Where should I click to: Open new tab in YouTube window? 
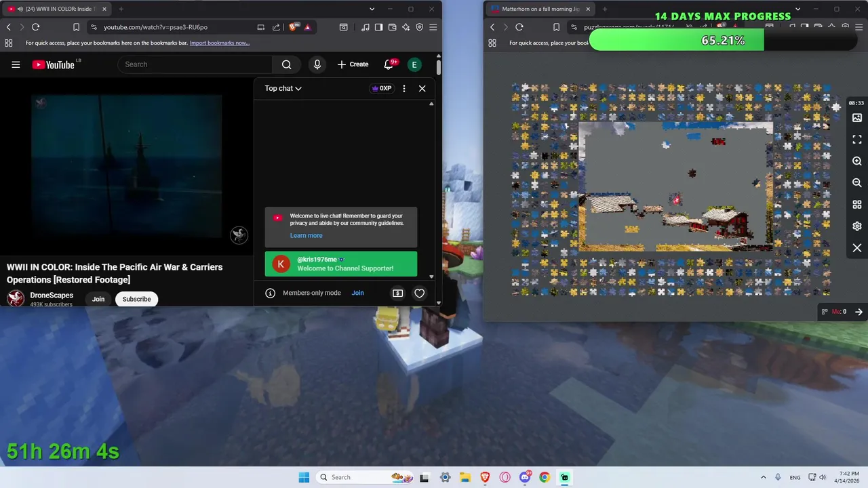click(x=121, y=9)
